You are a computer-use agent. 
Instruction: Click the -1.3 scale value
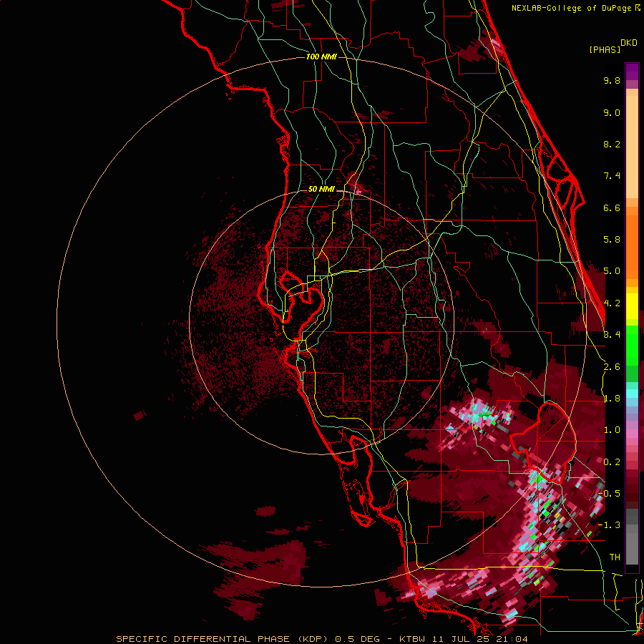[x=609, y=525]
